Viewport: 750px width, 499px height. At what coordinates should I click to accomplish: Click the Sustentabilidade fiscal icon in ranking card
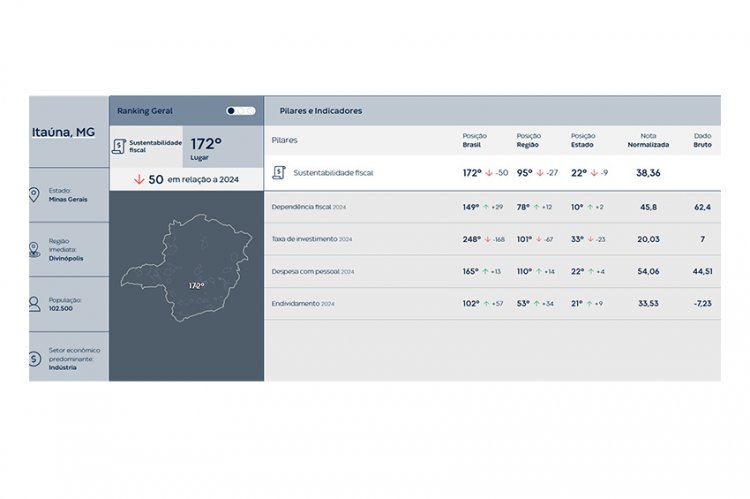tap(119, 146)
